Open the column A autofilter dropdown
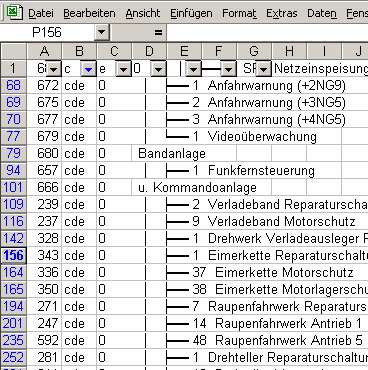 (x=53, y=69)
